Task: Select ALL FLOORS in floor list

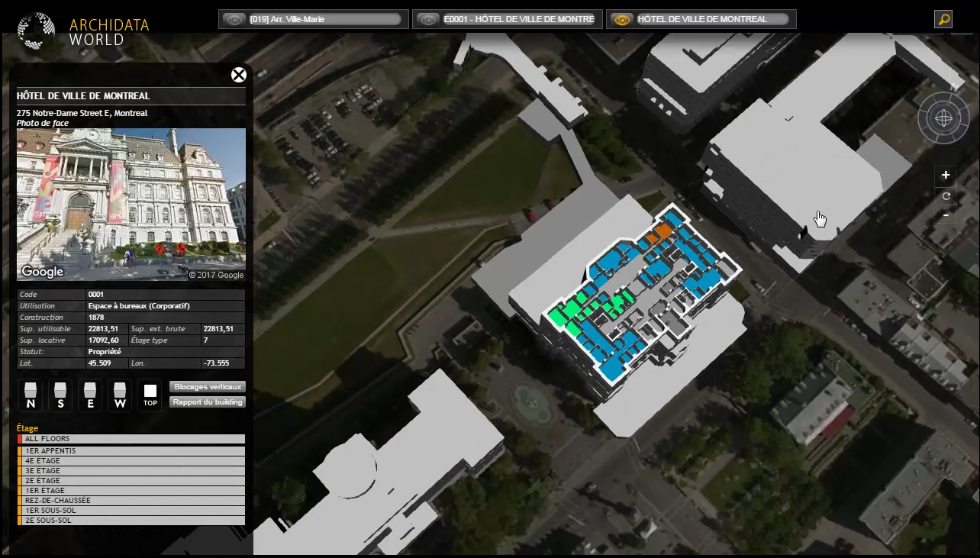Action: pos(131,439)
